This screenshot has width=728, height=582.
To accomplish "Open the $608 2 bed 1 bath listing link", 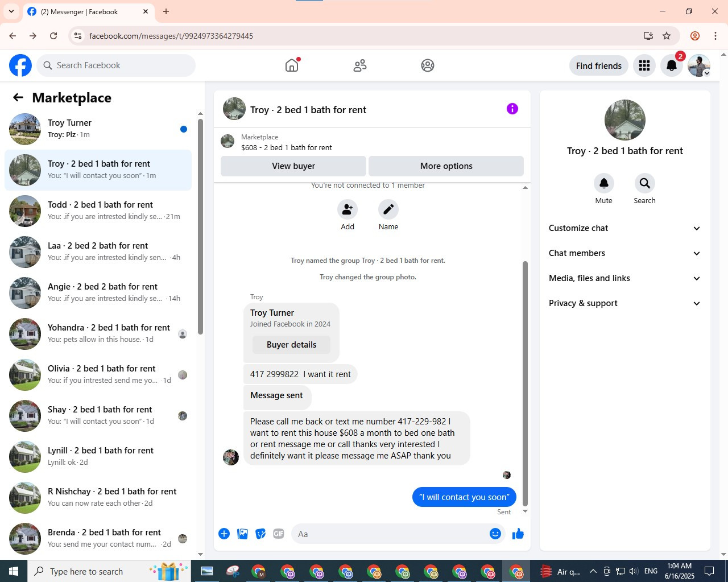I will tap(287, 147).
